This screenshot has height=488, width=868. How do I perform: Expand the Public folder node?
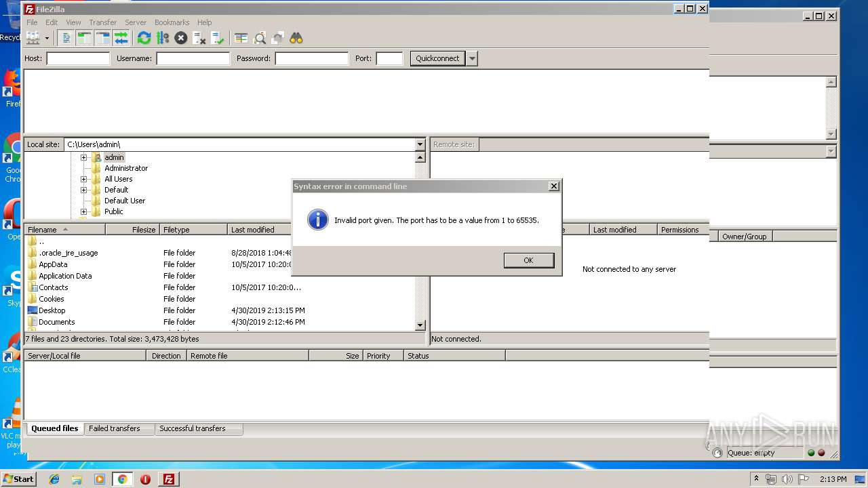click(x=83, y=211)
